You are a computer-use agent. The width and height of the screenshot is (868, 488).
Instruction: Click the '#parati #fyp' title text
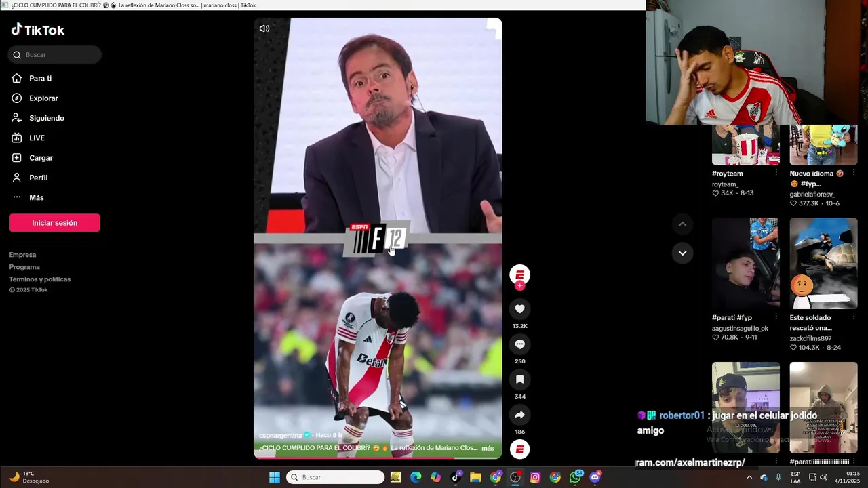[x=732, y=317]
